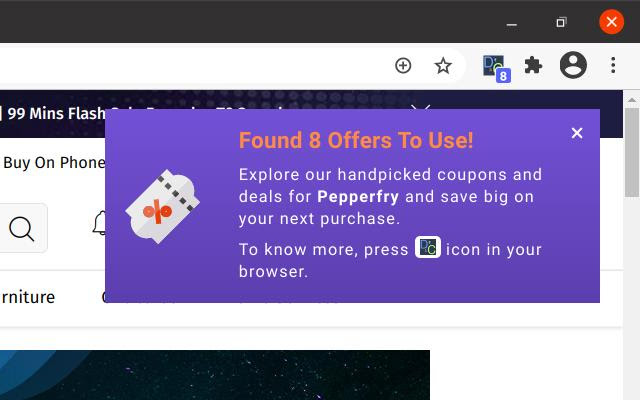Image resolution: width=640 pixels, height=400 pixels.
Task: Click the scrollbar up arrow
Action: click(x=632, y=99)
